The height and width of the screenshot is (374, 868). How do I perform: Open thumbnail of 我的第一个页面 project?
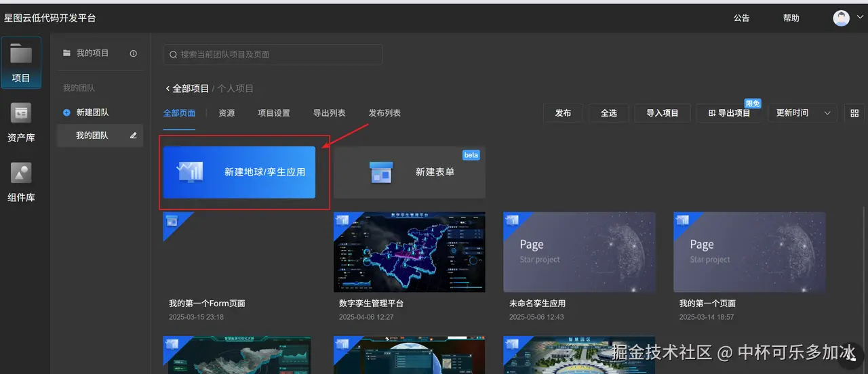click(749, 252)
